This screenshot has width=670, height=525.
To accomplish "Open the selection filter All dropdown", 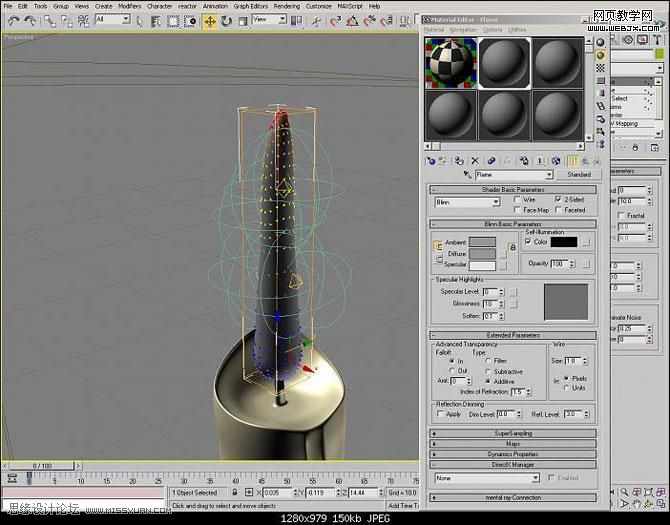I will click(112, 19).
